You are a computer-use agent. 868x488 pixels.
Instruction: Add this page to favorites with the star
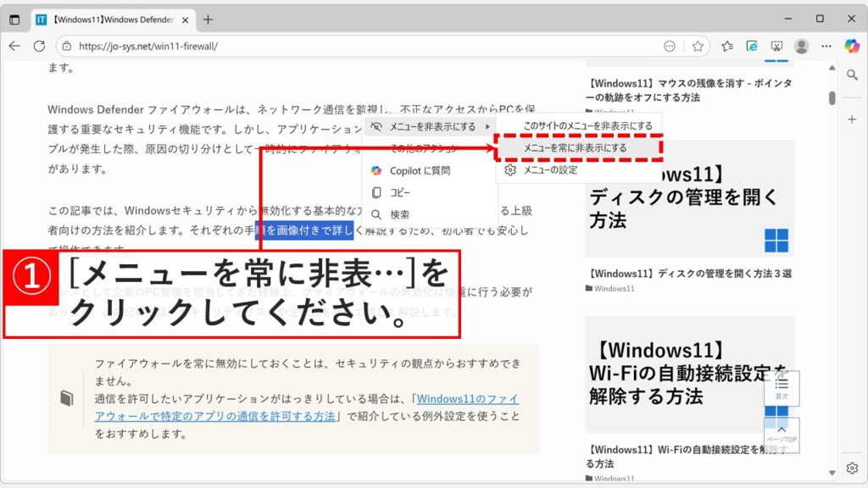[x=698, y=47]
